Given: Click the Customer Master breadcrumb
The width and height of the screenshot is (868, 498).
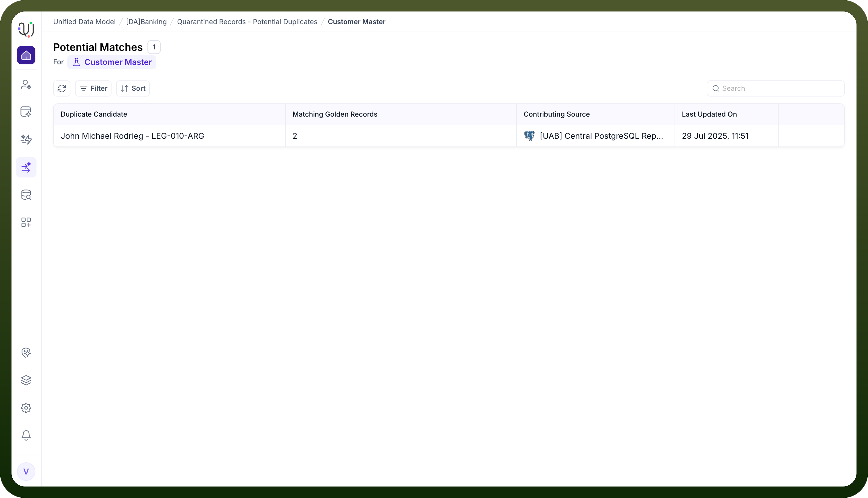Looking at the screenshot, I should (x=357, y=22).
